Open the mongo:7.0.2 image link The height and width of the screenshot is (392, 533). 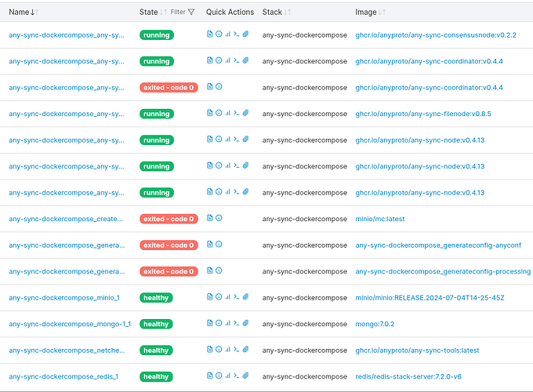375,324
